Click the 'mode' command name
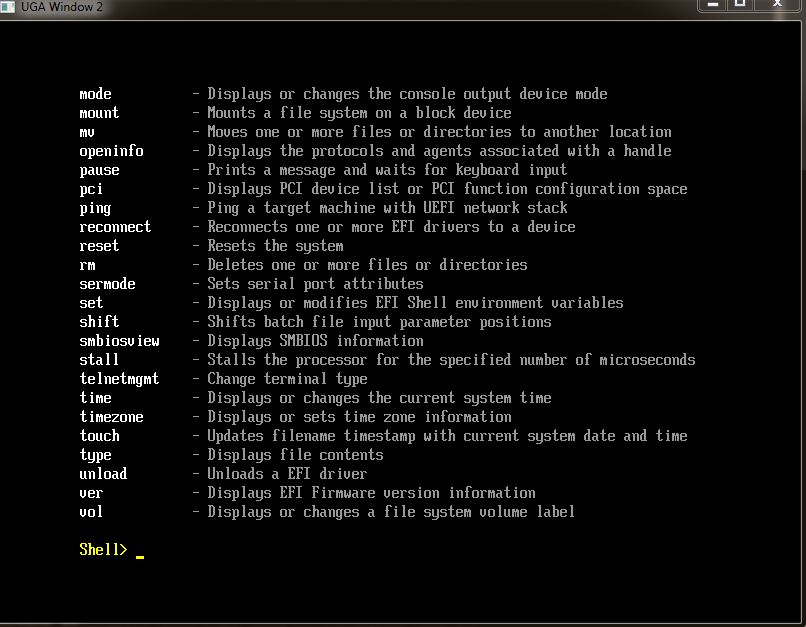 coord(95,94)
